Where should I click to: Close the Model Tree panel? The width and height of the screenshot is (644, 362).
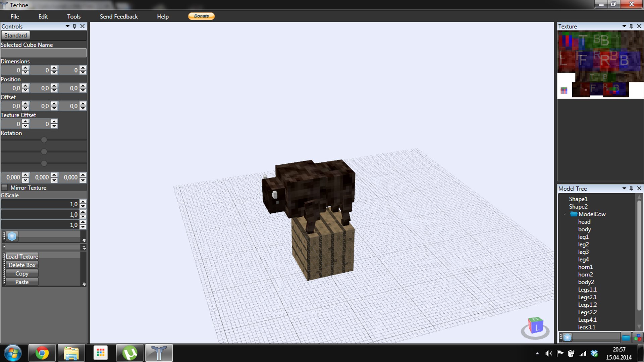639,189
